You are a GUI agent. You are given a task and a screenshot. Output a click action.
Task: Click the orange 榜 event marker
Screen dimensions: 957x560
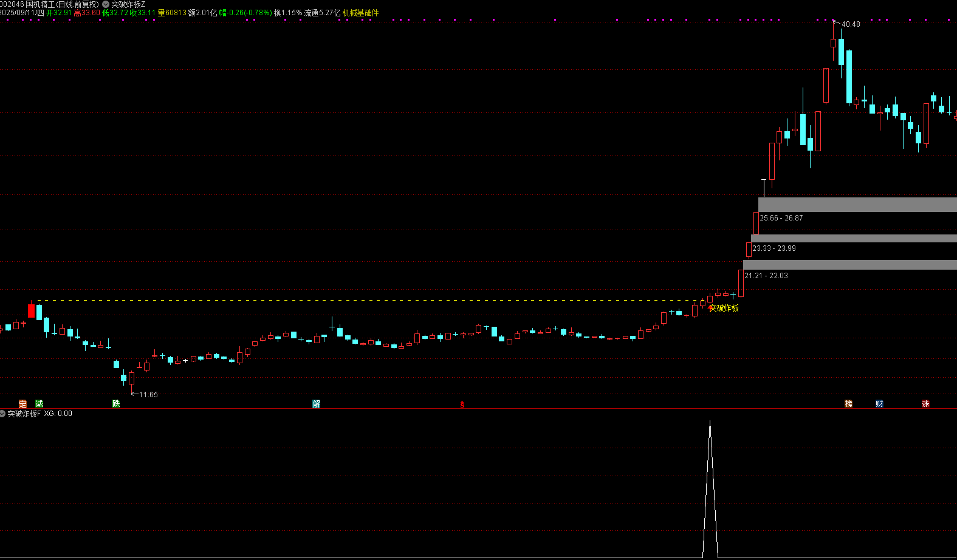click(849, 404)
